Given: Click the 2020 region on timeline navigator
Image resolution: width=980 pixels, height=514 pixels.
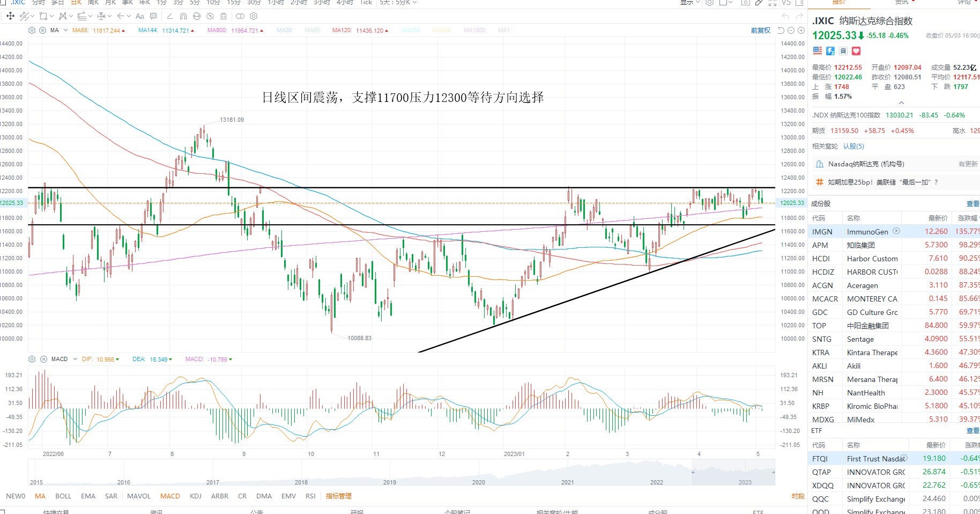Looking at the screenshot, I should pyautogui.click(x=478, y=482).
